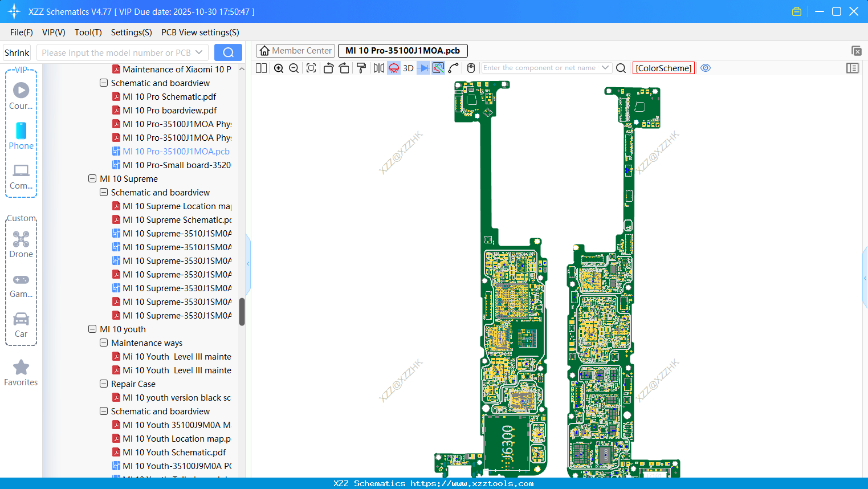The image size is (868, 489).
Task: Collapse the Repair Case folder
Action: [x=104, y=384]
